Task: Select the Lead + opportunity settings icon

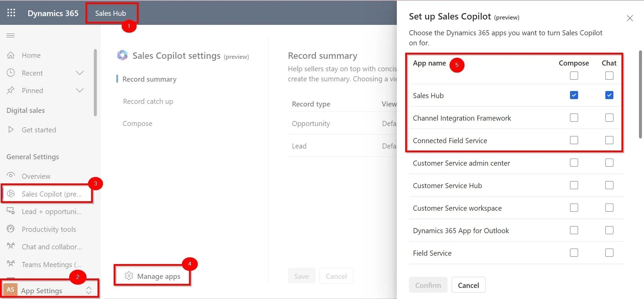Action: pos(11,211)
